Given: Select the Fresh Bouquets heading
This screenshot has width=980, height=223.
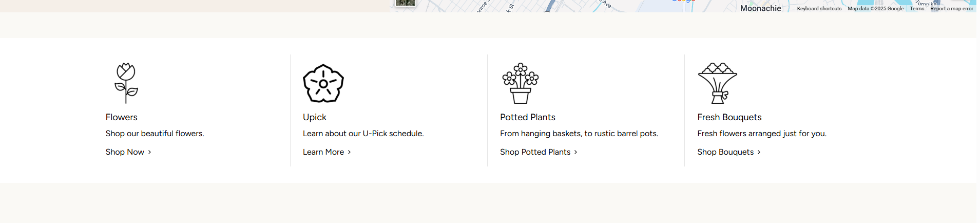Looking at the screenshot, I should pyautogui.click(x=729, y=117).
